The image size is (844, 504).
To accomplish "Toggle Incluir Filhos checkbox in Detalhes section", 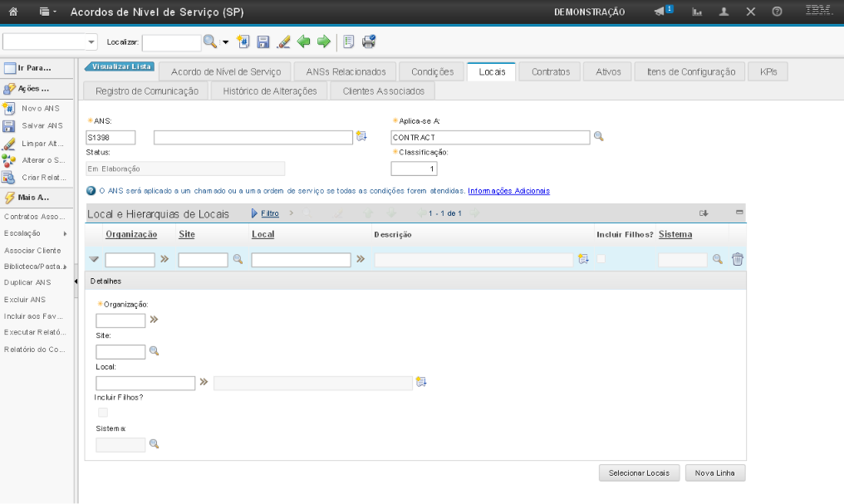I will coord(103,413).
